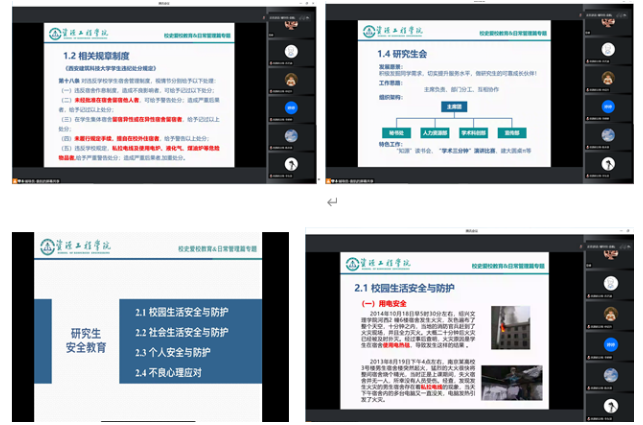Select the blue circle avatar beside the 1.2 slide
Screen dimensions: 643x425
coord(291,107)
